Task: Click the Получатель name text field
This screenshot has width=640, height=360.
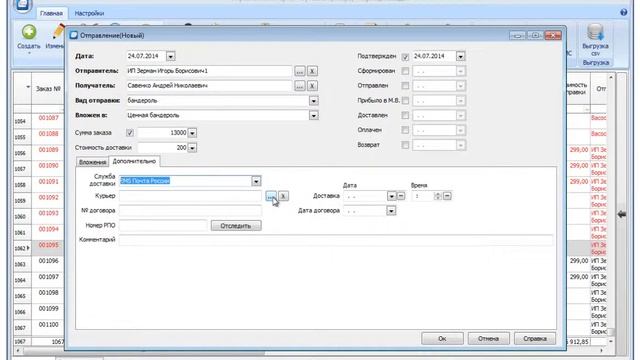Action: (x=209, y=86)
